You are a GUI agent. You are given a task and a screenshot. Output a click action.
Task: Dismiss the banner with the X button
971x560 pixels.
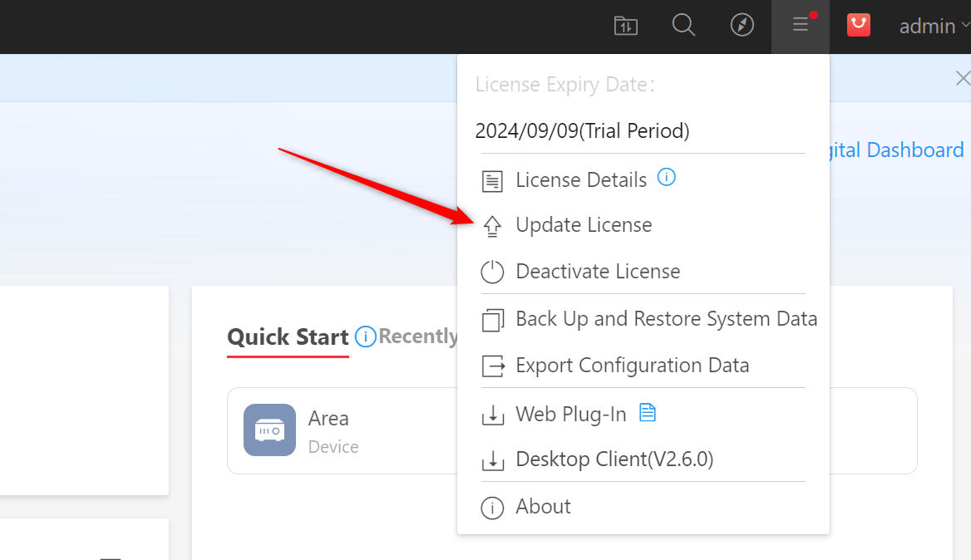click(962, 77)
